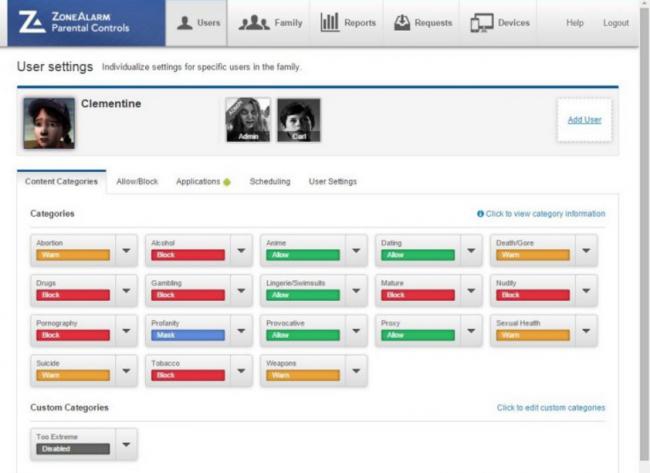Click the Devices monitor icon
The image size is (650, 473).
tap(482, 23)
